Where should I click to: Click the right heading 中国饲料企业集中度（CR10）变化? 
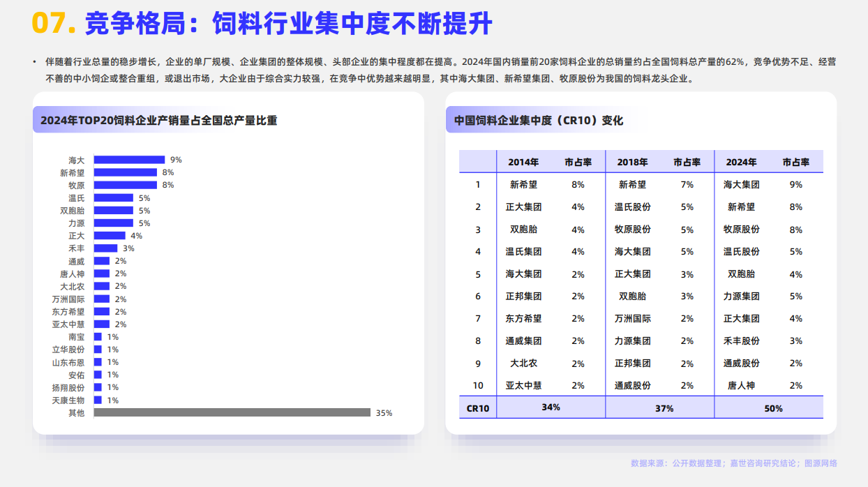point(538,120)
